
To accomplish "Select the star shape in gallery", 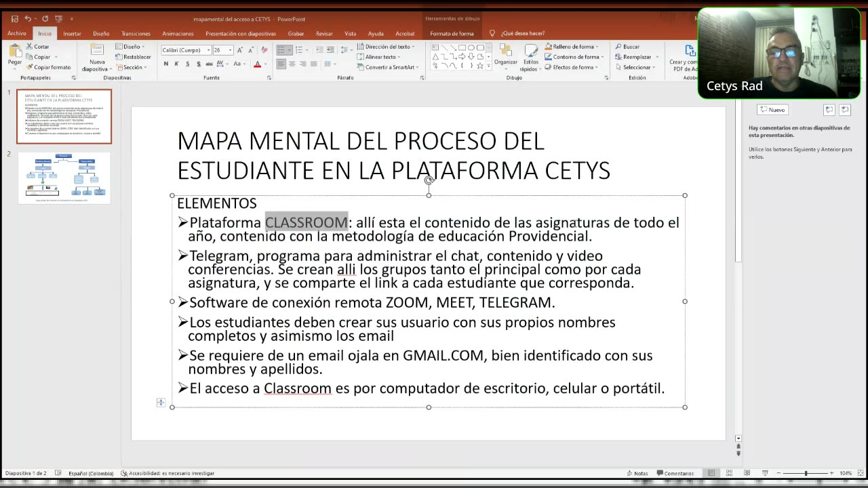I will click(480, 66).
